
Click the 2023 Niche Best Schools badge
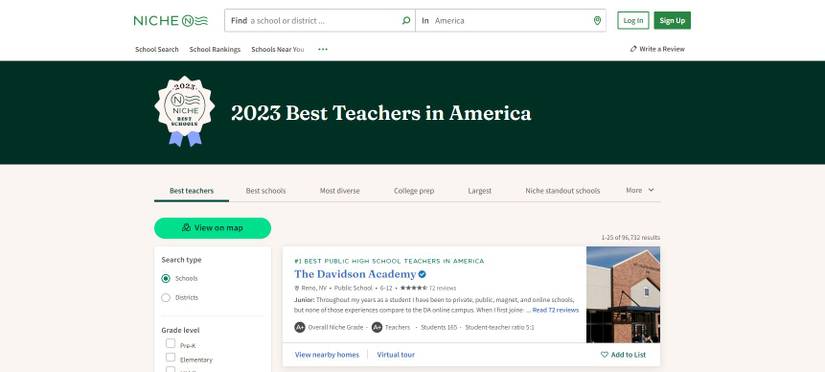point(185,111)
